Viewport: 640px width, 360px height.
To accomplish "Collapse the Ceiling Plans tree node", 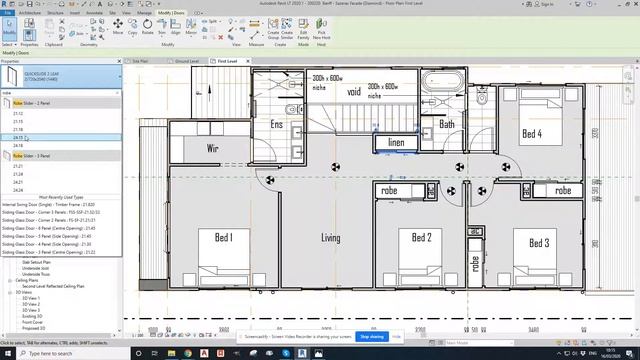I will (10, 280).
